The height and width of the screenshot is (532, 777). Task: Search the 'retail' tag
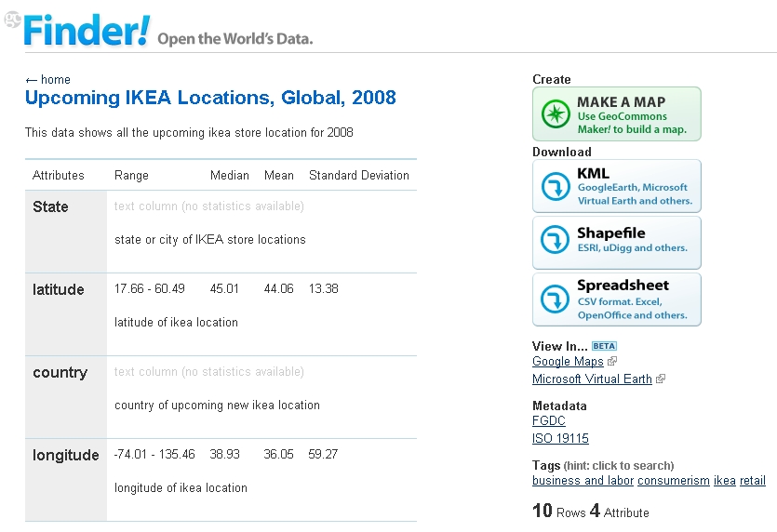(753, 481)
